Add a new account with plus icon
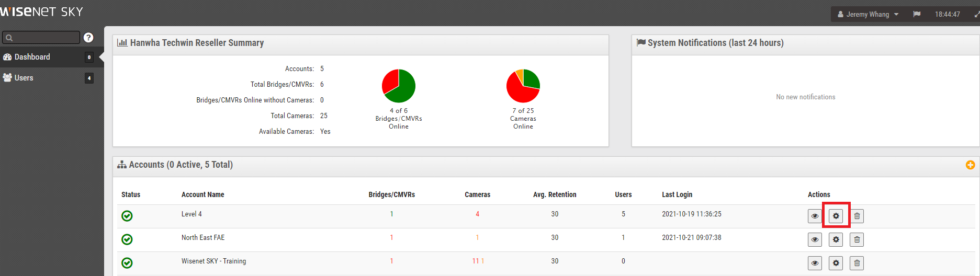The width and height of the screenshot is (980, 276). [970, 165]
